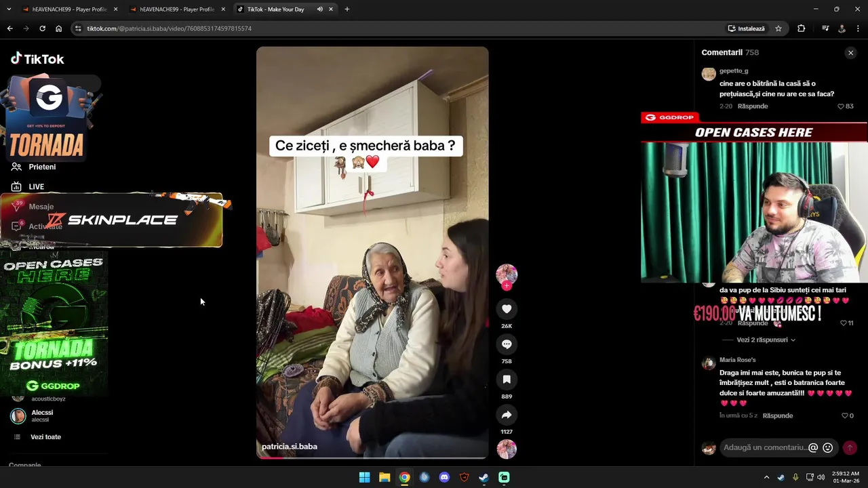Open File Explorer from taskbar
The width and height of the screenshot is (868, 488).
(x=384, y=477)
